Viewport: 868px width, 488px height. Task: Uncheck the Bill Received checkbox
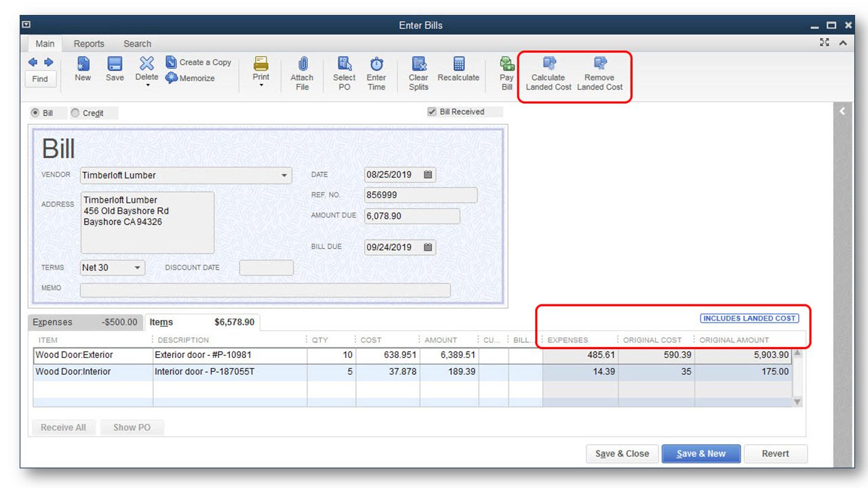[432, 112]
